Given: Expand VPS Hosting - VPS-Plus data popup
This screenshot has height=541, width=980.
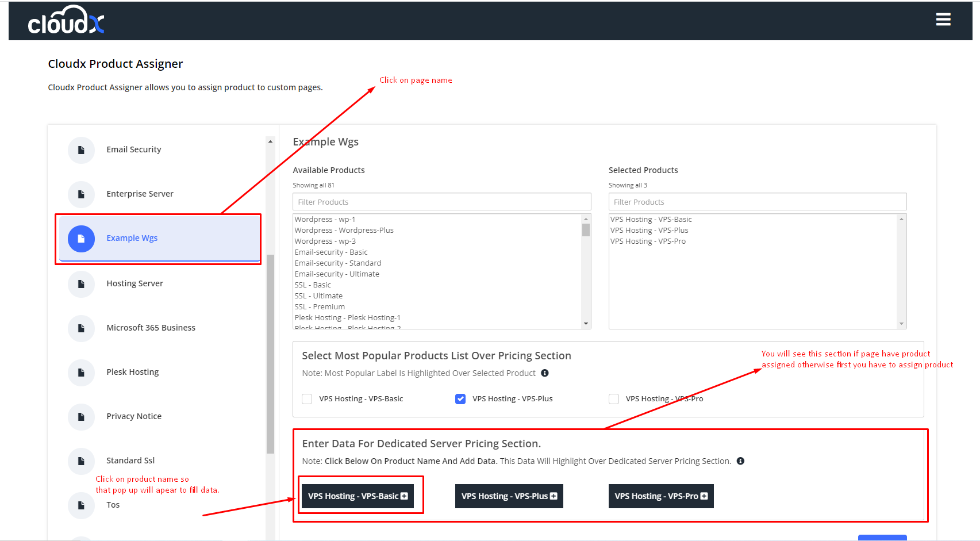Looking at the screenshot, I should 509,496.
